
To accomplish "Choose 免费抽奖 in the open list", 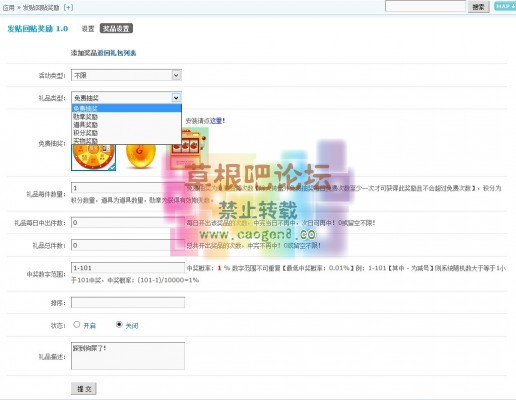I will point(126,108).
